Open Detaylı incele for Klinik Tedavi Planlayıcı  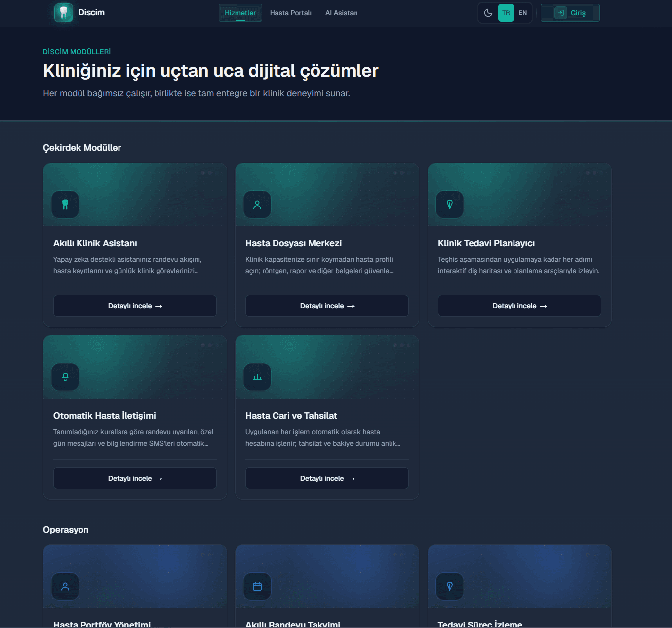519,306
